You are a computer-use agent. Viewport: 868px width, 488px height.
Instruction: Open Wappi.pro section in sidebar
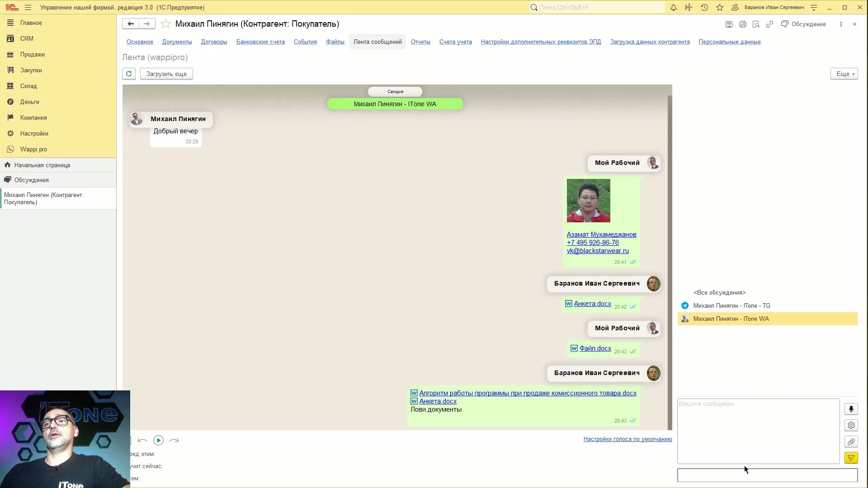tap(58, 149)
